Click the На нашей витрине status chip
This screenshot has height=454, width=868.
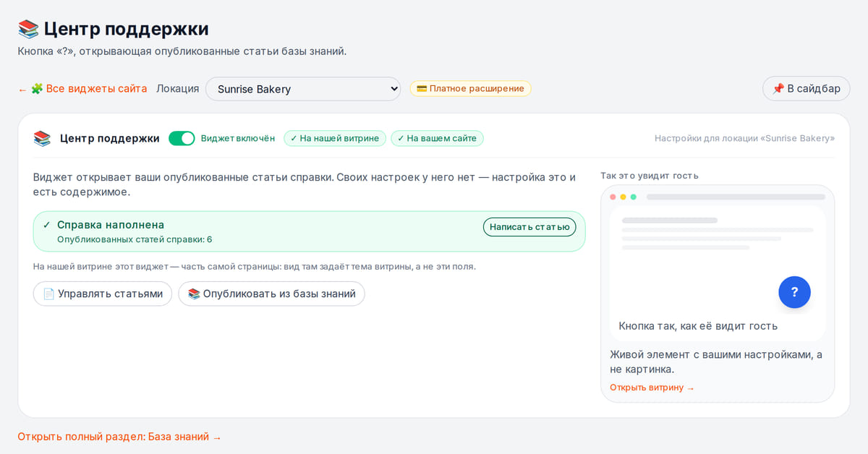tap(335, 138)
